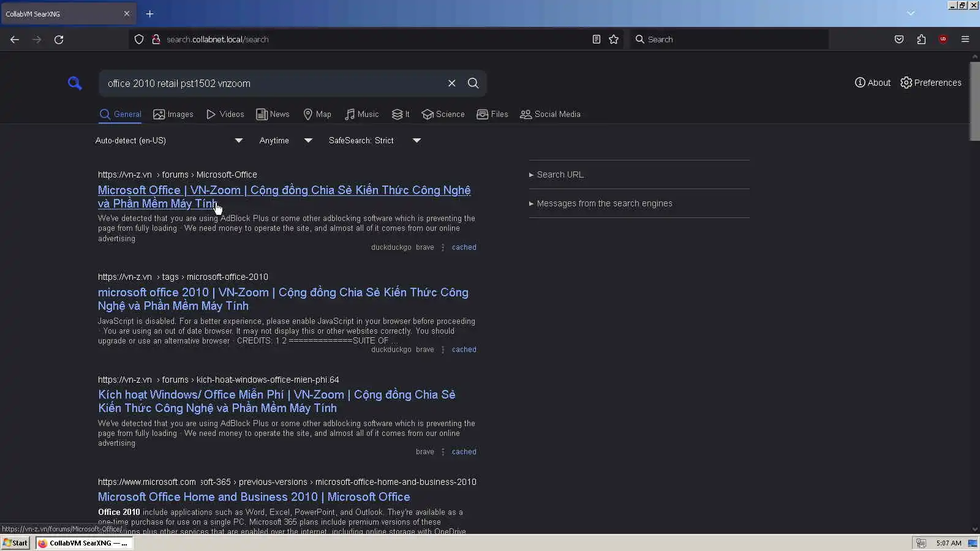Switch to the Social Media tab
The width and height of the screenshot is (980, 551).
point(550,114)
